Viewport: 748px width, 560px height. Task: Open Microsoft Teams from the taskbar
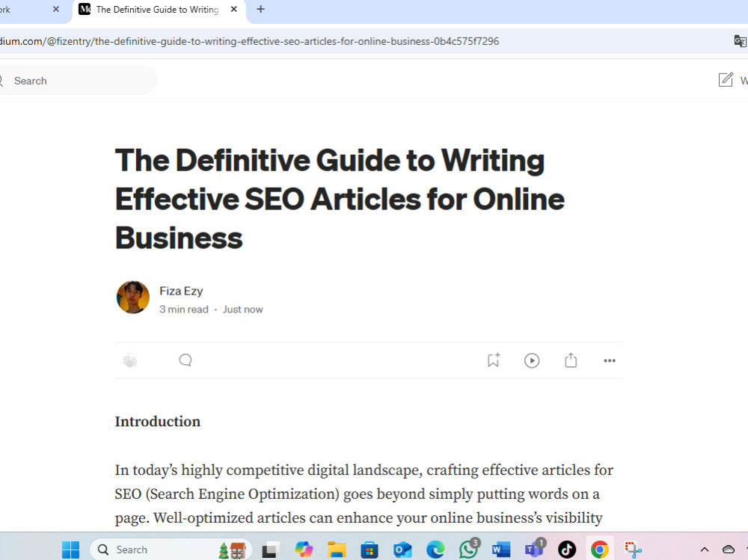tap(534, 550)
